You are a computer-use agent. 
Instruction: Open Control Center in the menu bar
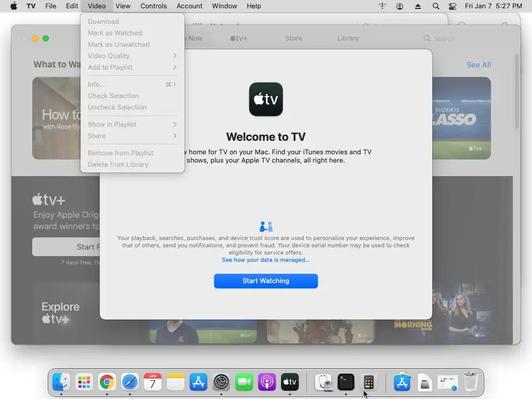(x=453, y=6)
